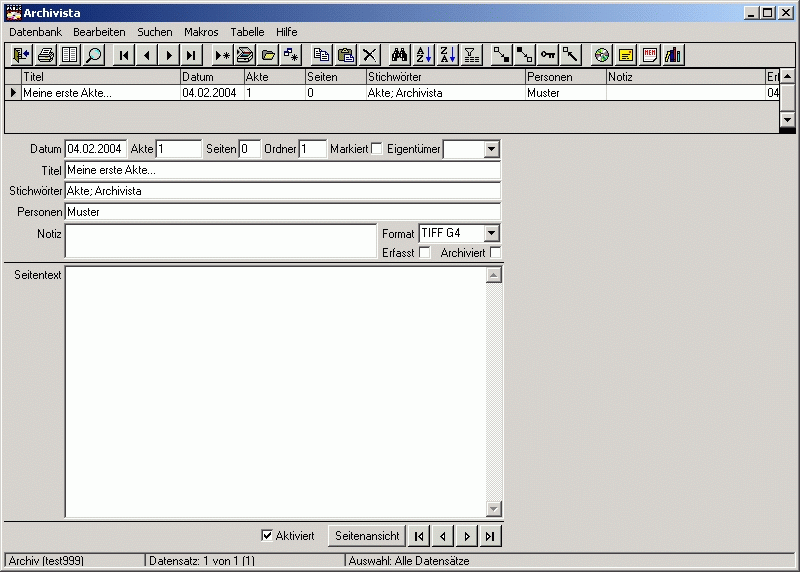Click the colored books chart icon
The height and width of the screenshot is (572, 800).
point(673,55)
